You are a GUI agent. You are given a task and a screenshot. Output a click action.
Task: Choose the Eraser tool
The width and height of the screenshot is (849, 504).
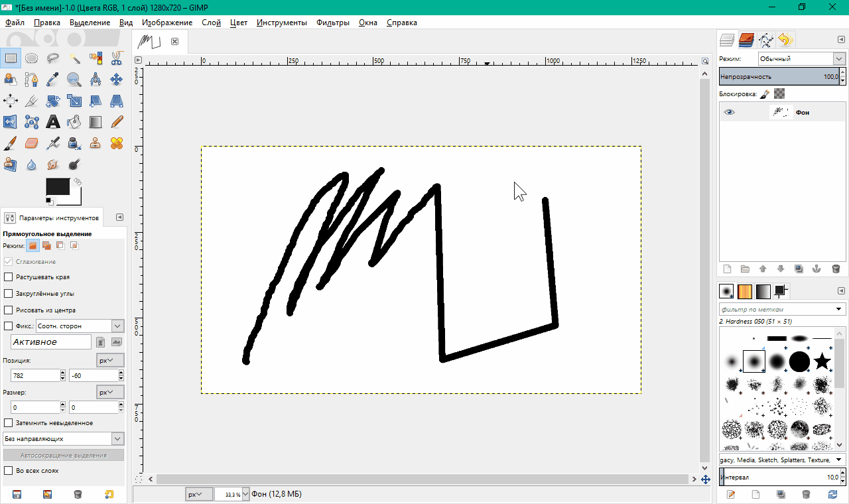coord(31,143)
